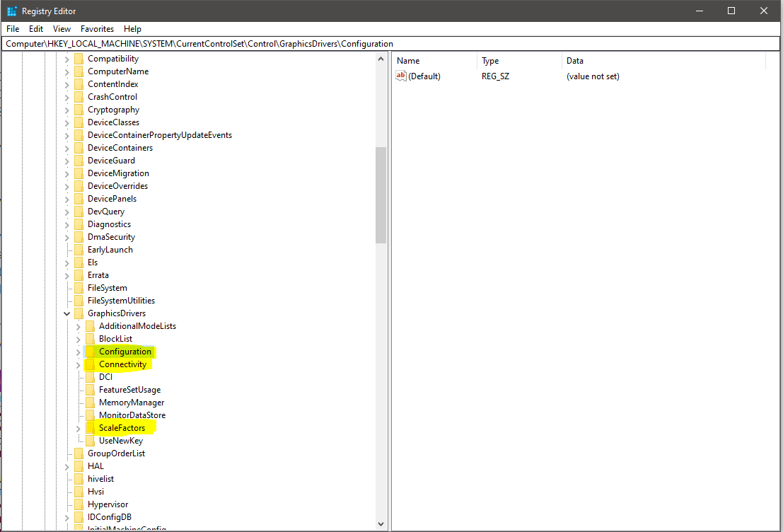Viewport: 783px width, 532px height.
Task: Open the View menu
Action: tap(62, 29)
